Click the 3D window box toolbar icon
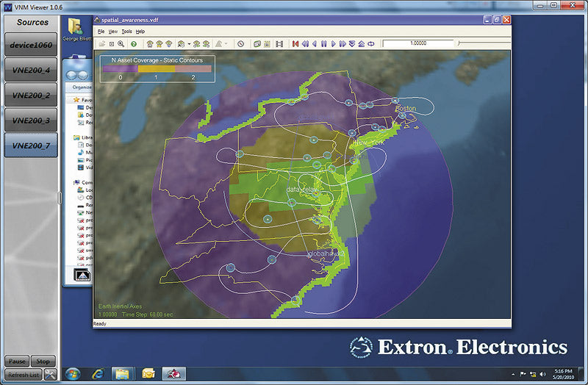The image size is (588, 385). point(257,44)
